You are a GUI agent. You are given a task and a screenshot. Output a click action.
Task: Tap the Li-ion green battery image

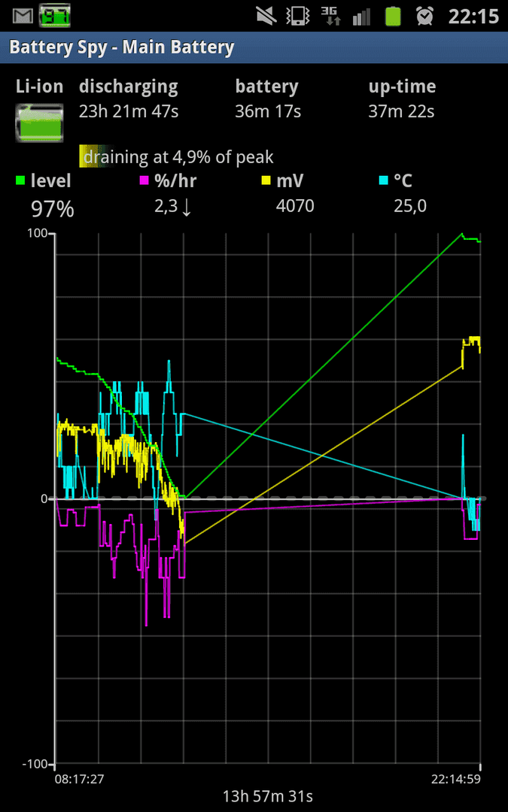[39, 123]
